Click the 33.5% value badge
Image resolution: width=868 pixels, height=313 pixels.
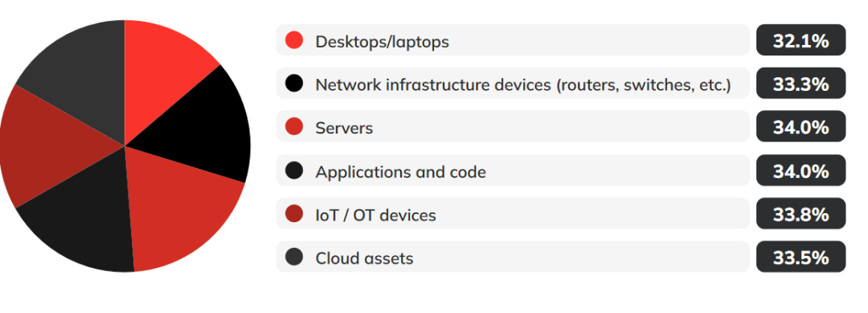click(x=801, y=257)
